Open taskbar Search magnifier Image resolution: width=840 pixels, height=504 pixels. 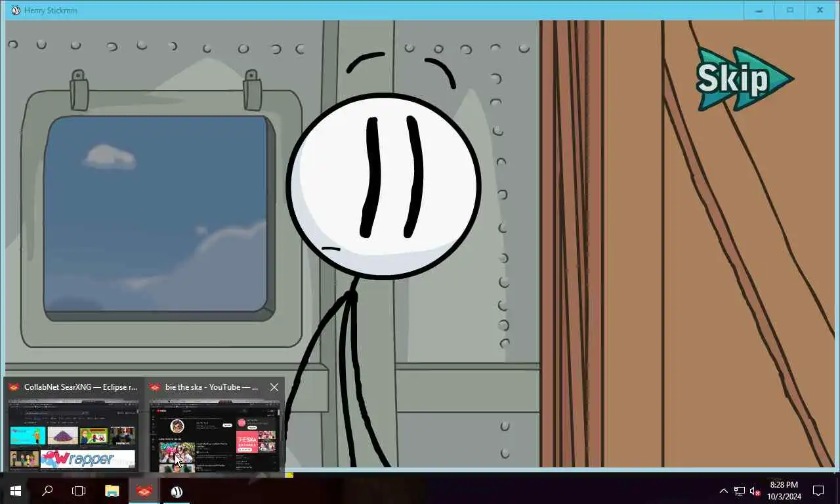click(47, 491)
